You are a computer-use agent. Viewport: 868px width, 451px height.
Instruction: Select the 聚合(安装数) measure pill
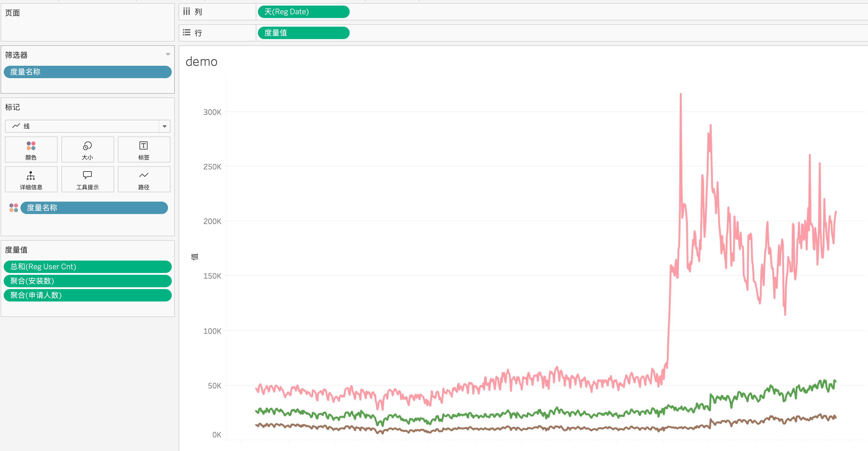(x=88, y=281)
